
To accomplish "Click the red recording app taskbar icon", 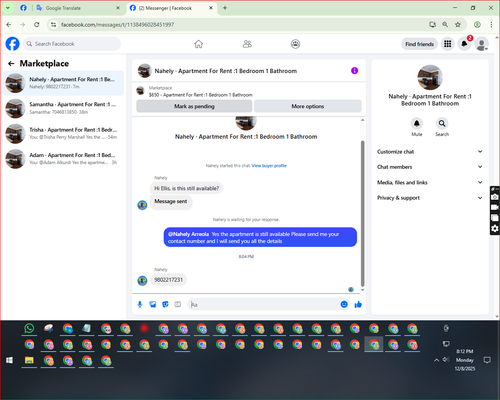I will (x=144, y=328).
